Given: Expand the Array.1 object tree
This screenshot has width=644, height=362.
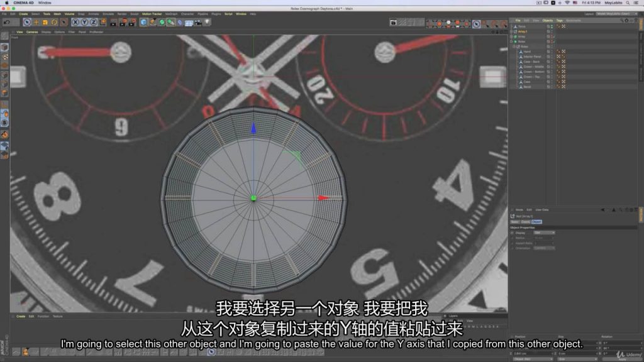Looking at the screenshot, I should (x=511, y=31).
